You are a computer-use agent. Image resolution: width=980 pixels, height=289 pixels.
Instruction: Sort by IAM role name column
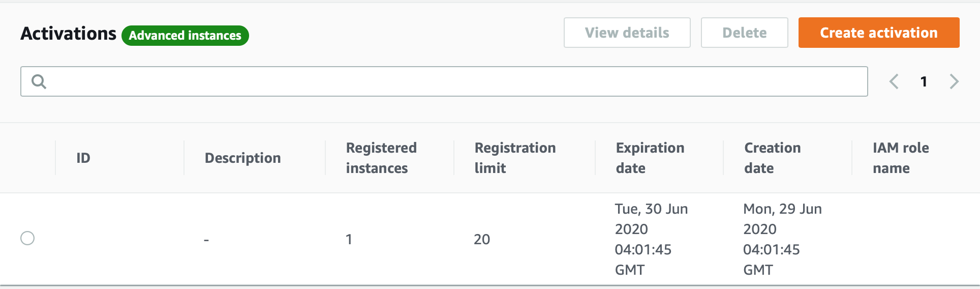(x=901, y=158)
